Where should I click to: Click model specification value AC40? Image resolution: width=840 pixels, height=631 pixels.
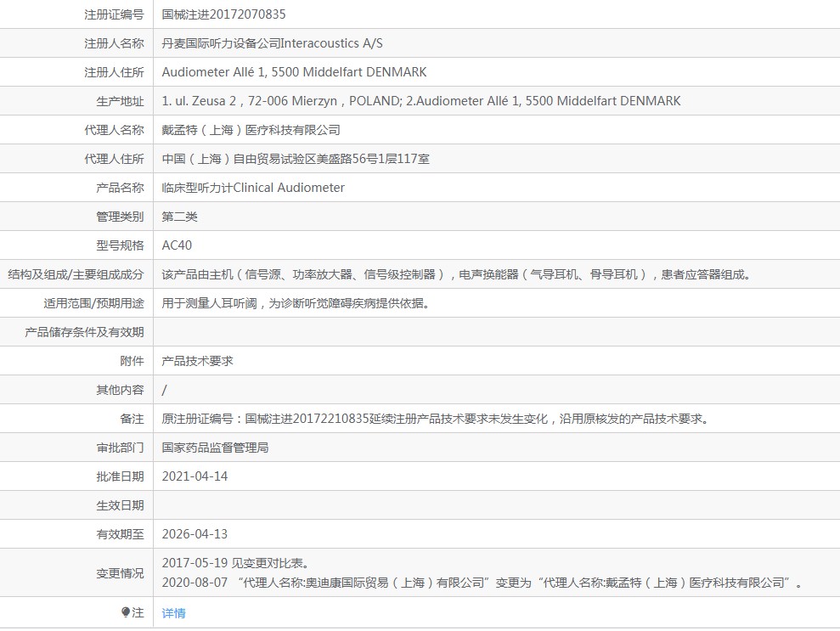[177, 245]
